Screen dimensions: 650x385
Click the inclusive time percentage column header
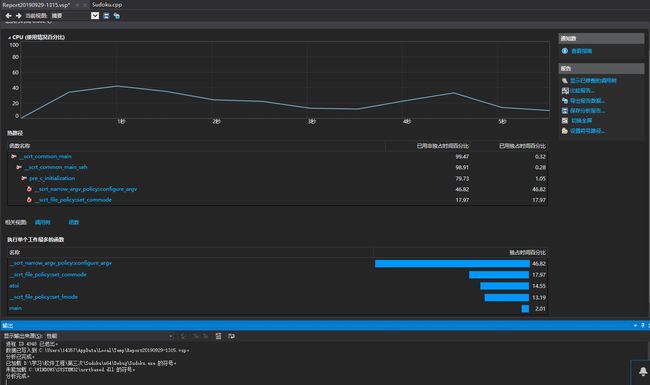click(x=442, y=146)
